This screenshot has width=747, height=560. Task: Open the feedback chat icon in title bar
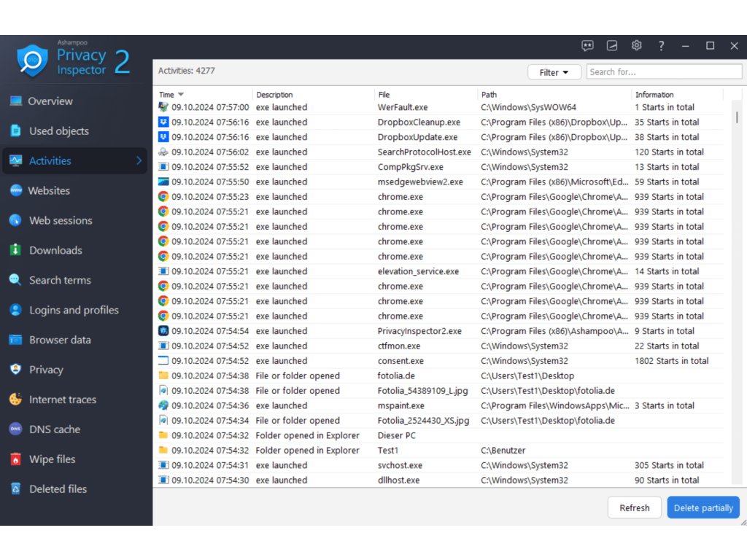pos(587,46)
